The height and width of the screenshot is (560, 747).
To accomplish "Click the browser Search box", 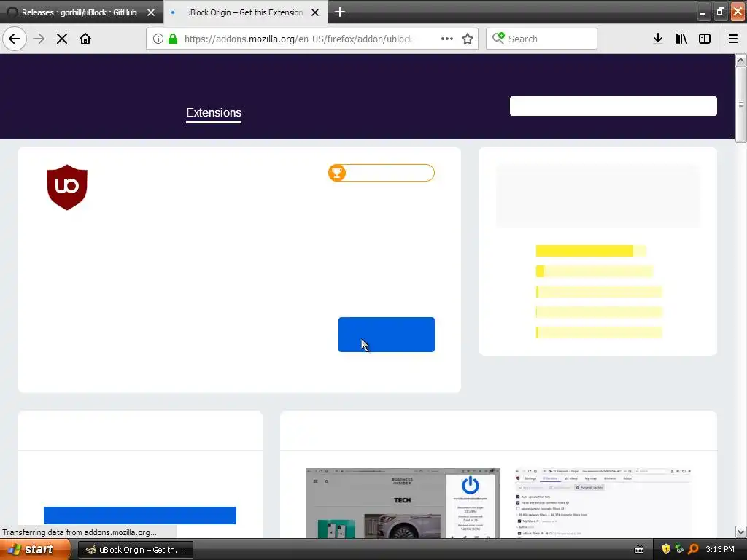I will click(542, 39).
